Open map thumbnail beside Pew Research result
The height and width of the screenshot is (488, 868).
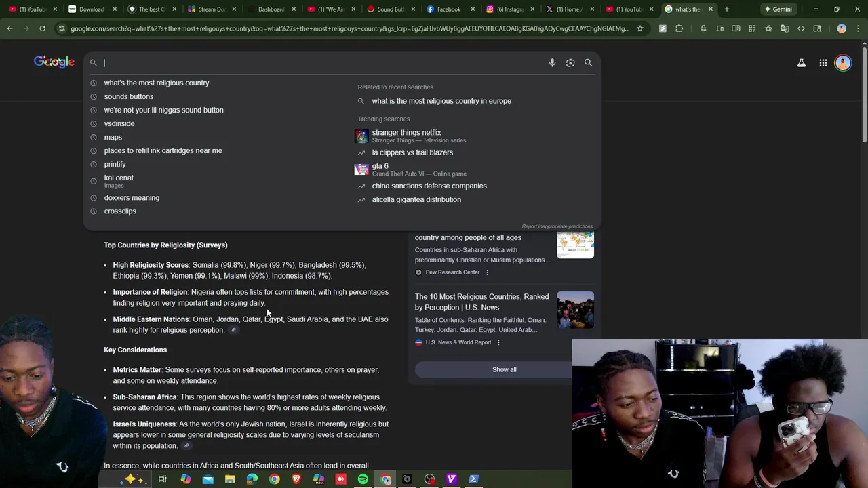(575, 245)
